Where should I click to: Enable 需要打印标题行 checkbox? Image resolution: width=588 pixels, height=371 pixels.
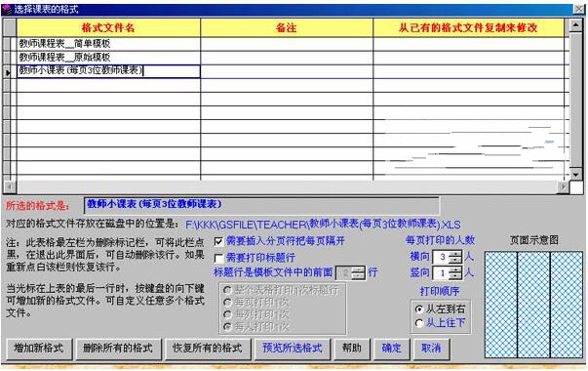click(219, 258)
